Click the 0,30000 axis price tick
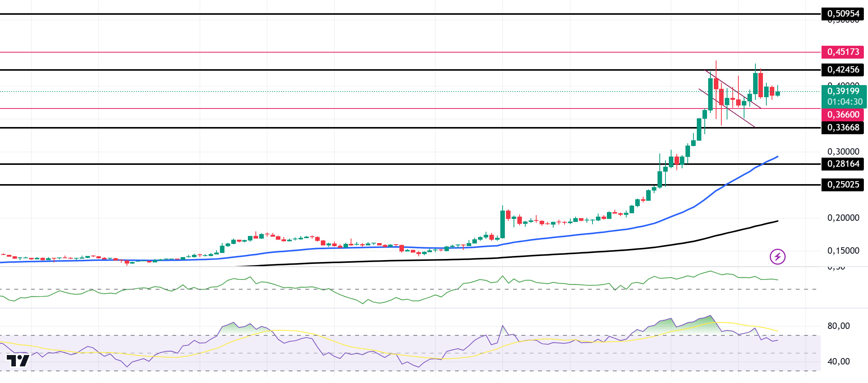The height and width of the screenshot is (383, 868). [843, 152]
